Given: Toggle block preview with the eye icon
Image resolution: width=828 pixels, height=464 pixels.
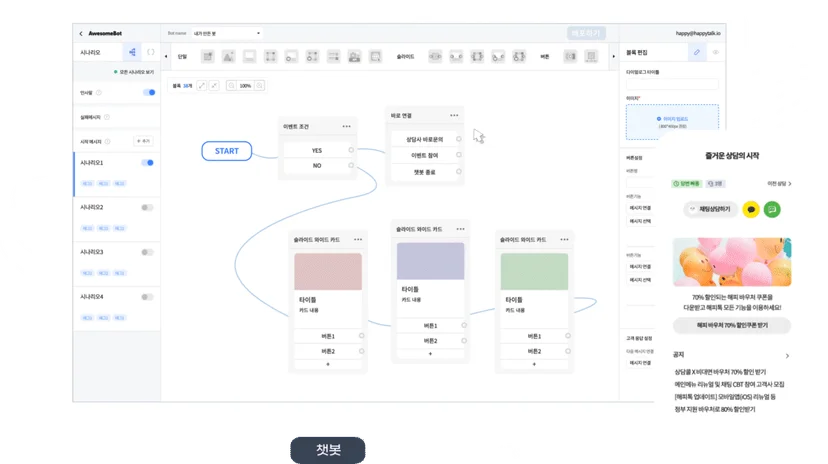Looking at the screenshot, I should [716, 52].
